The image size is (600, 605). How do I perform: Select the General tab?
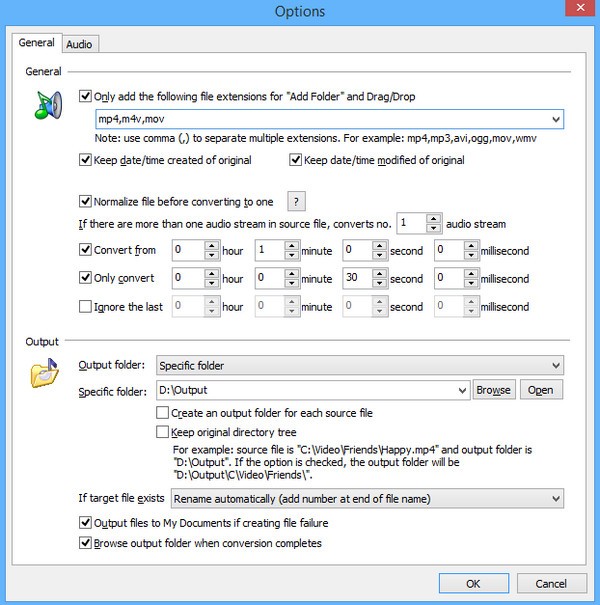pyautogui.click(x=36, y=43)
